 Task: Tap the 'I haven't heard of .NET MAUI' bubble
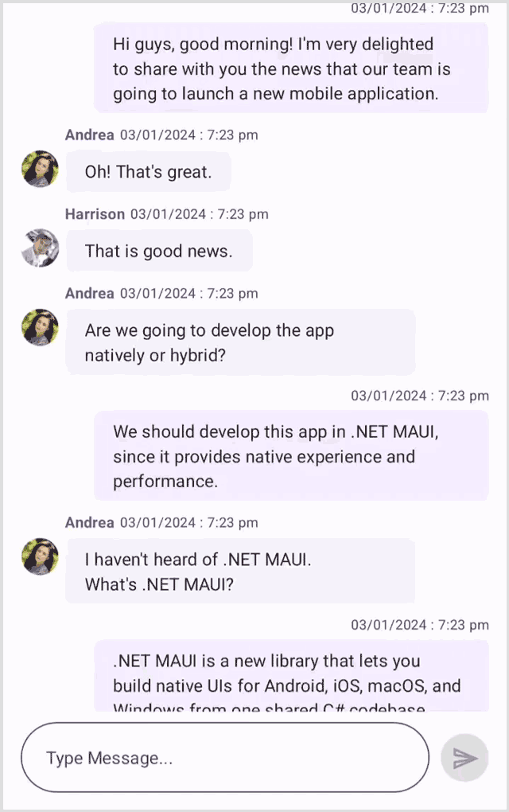point(240,572)
